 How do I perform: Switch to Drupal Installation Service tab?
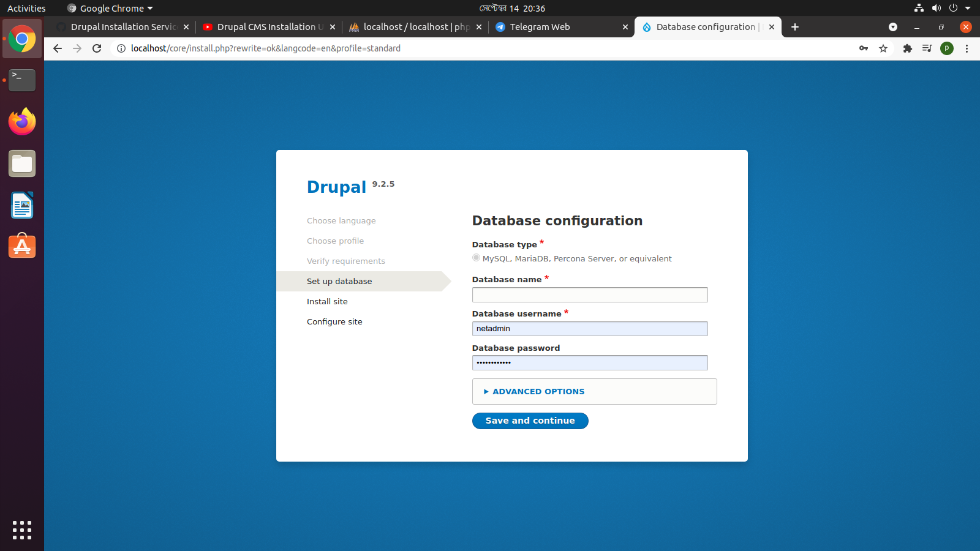point(123,27)
